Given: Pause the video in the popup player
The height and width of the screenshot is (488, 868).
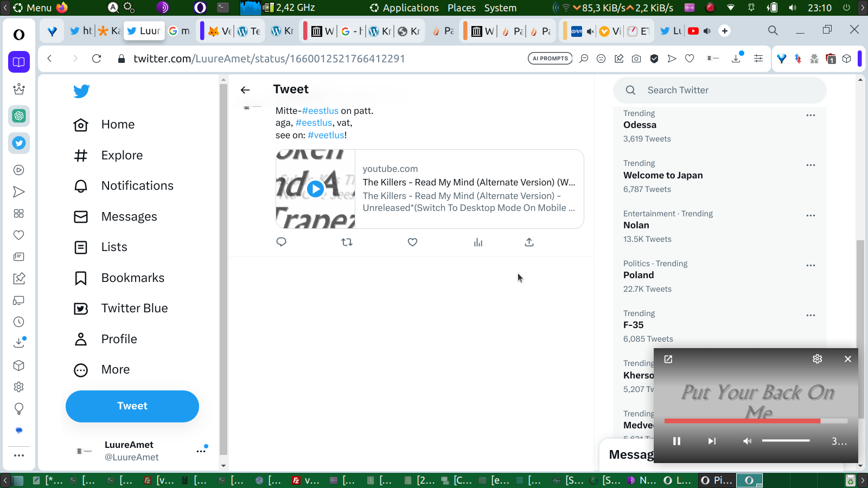Looking at the screenshot, I should tap(676, 441).
